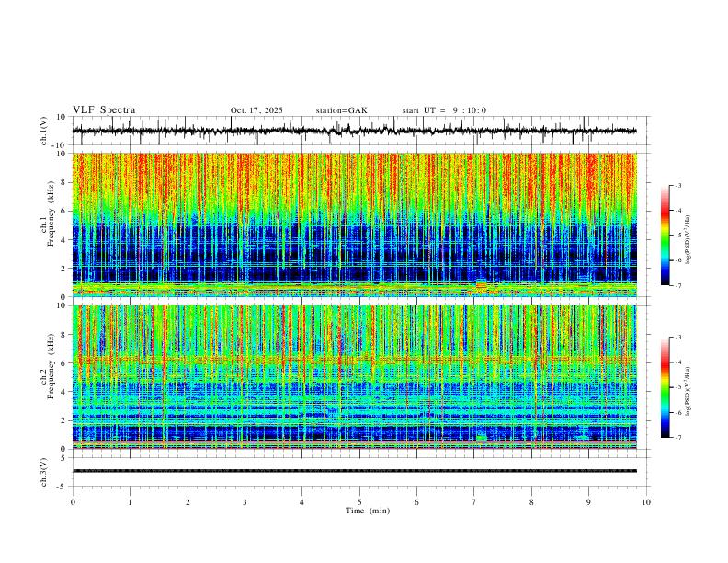Click the ch.2 spectrogram plot
728x563 pixels.
pyautogui.click(x=354, y=377)
